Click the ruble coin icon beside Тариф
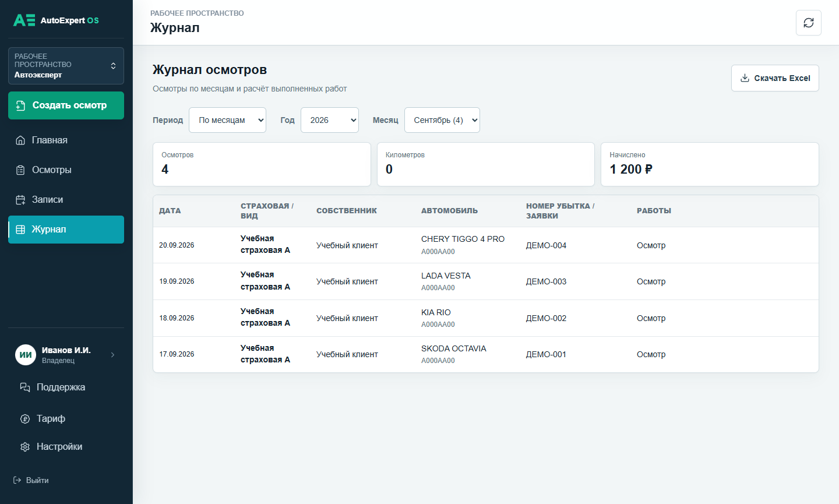 coord(25,419)
